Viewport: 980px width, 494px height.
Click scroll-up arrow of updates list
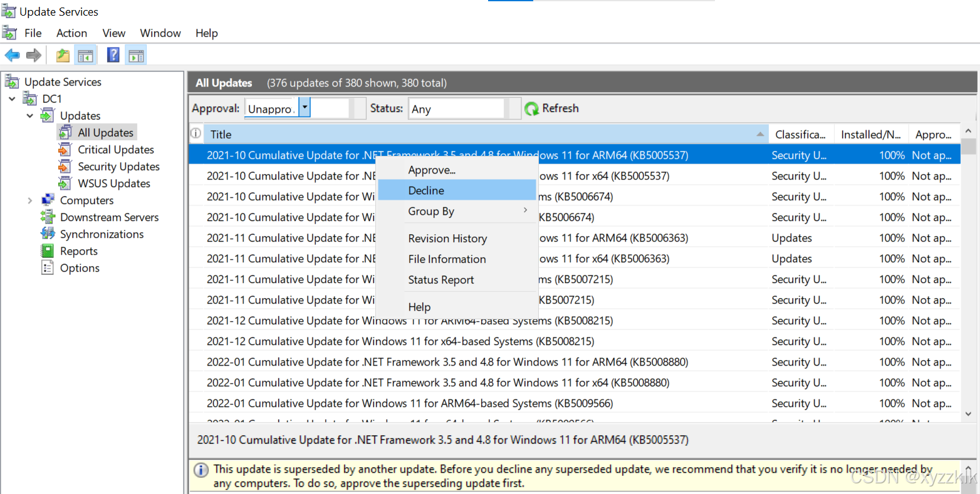pyautogui.click(x=969, y=131)
